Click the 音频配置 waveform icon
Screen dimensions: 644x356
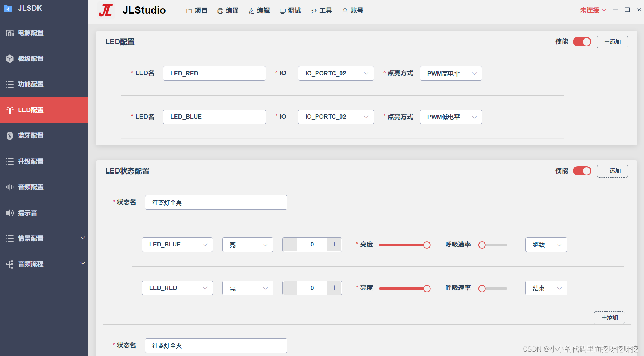pos(10,187)
